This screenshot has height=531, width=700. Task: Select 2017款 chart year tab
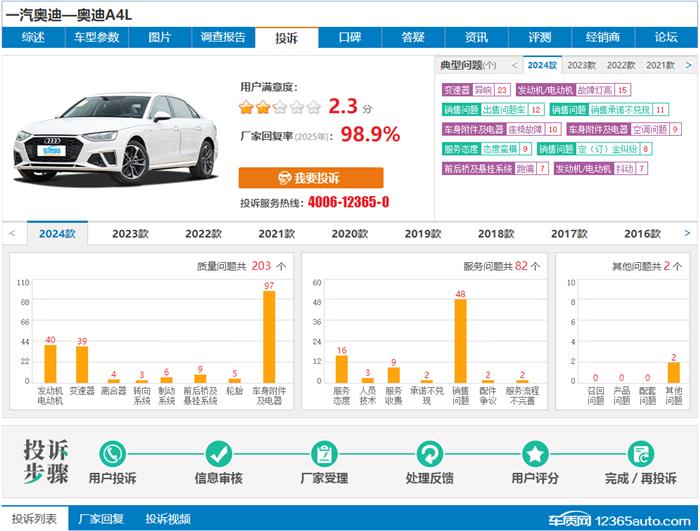pyautogui.click(x=570, y=234)
